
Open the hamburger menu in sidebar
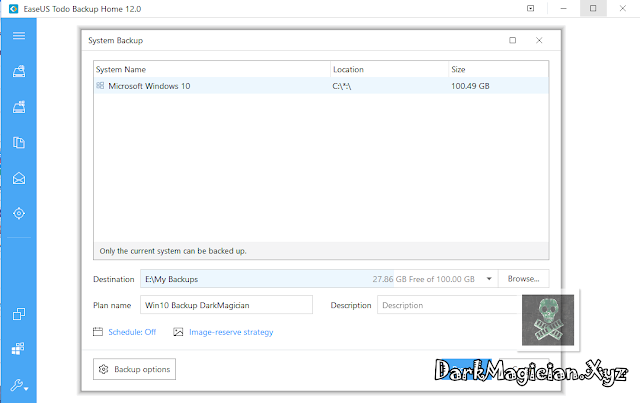19,36
